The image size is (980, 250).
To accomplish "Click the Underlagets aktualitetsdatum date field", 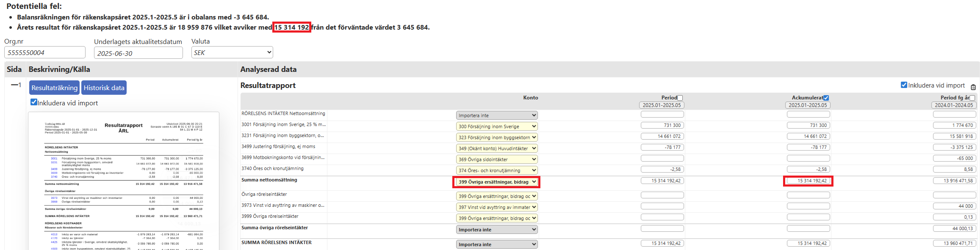I will click(x=138, y=53).
